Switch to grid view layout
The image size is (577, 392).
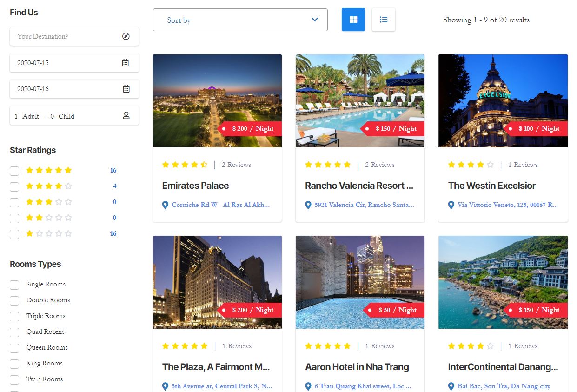[x=353, y=20]
